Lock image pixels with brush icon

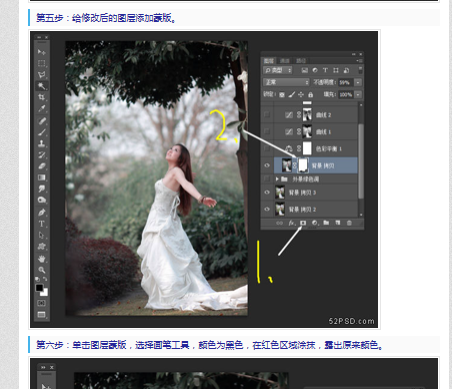pos(291,95)
